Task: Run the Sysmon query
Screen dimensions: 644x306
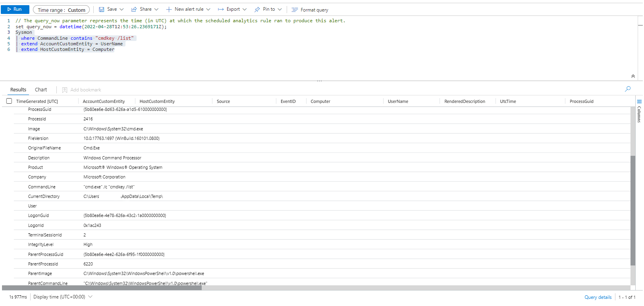Action: tap(15, 10)
